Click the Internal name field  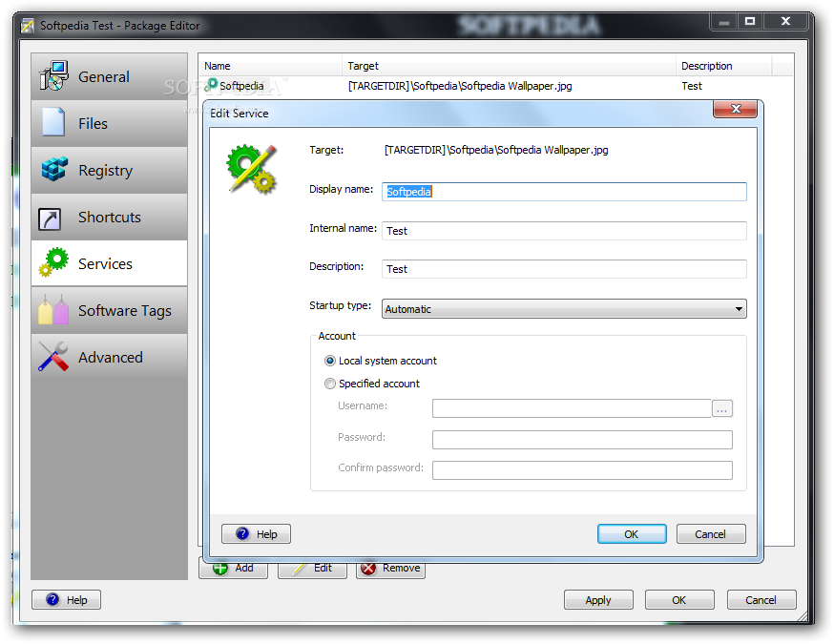(x=564, y=231)
